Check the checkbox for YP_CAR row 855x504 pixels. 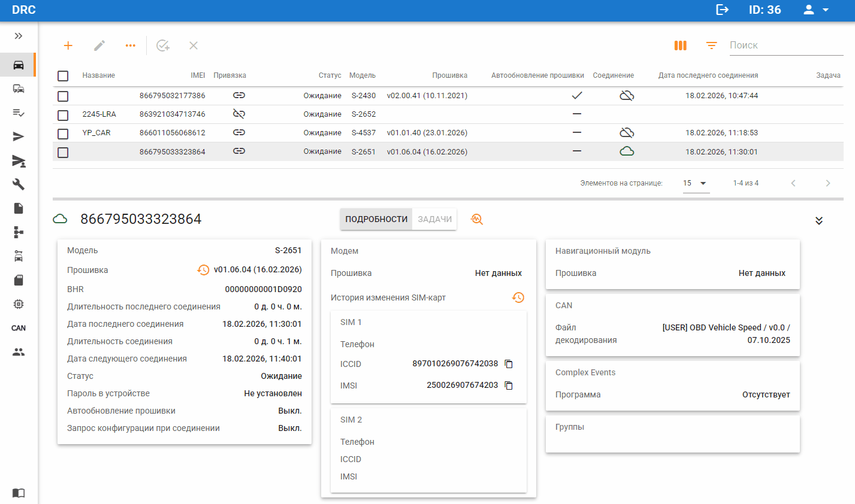[x=63, y=133]
